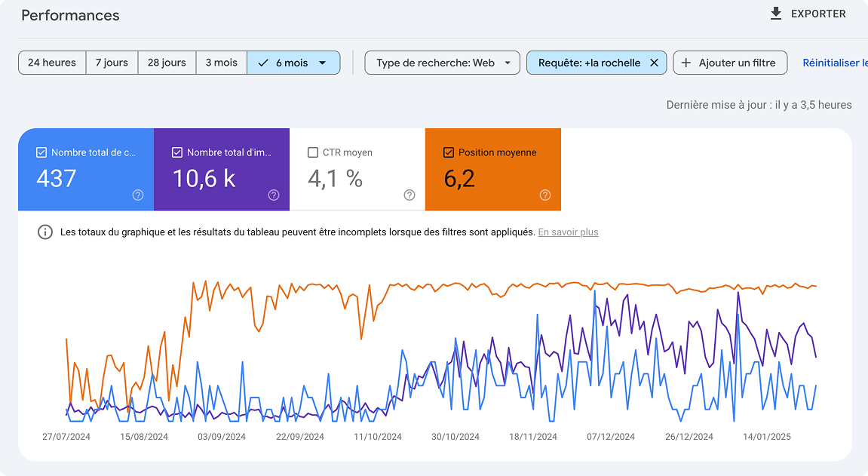The height and width of the screenshot is (476, 868).
Task: Click the Export download icon
Action: 776,14
